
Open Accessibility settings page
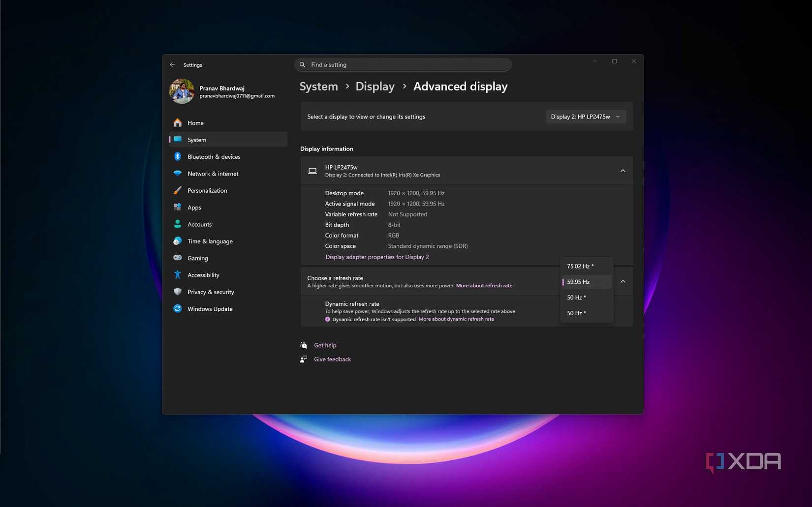point(203,275)
